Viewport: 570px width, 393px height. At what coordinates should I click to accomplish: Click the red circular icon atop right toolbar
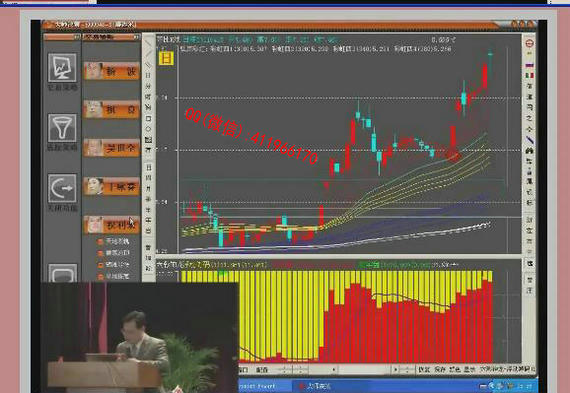530,43
